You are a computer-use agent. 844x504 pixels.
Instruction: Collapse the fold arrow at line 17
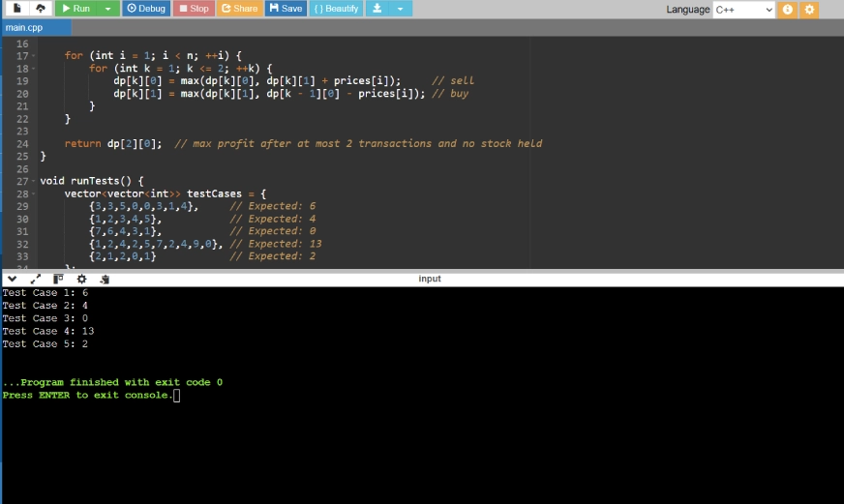point(33,56)
